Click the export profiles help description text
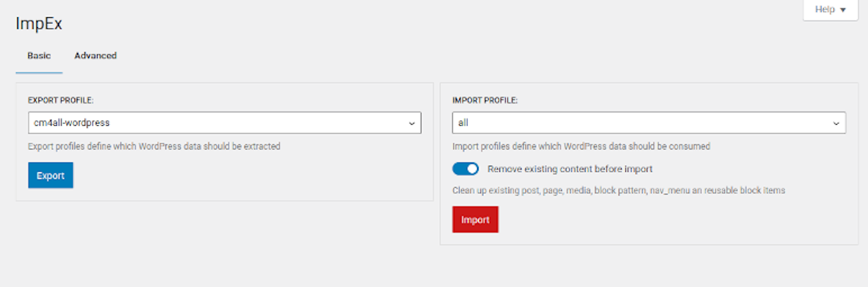Viewport: 868px width, 287px height. (154, 146)
